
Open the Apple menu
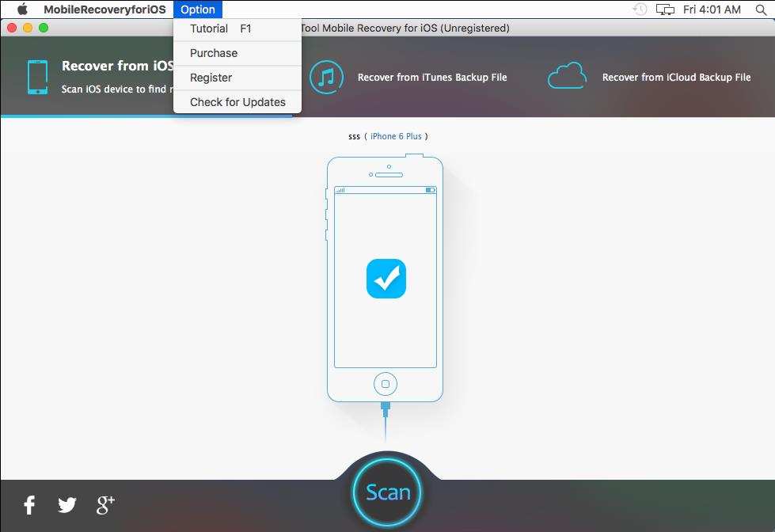[23, 9]
